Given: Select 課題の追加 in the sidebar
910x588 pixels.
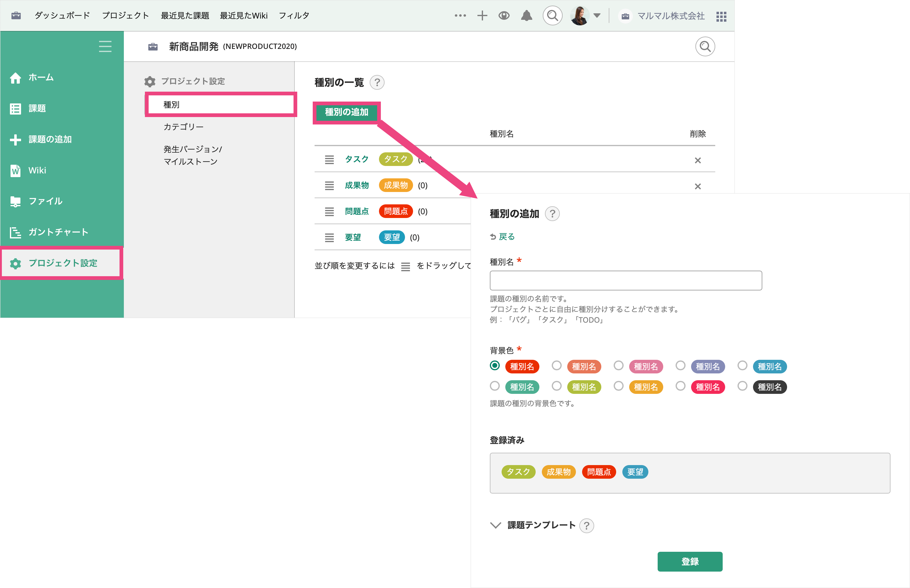Looking at the screenshot, I should click(x=50, y=139).
